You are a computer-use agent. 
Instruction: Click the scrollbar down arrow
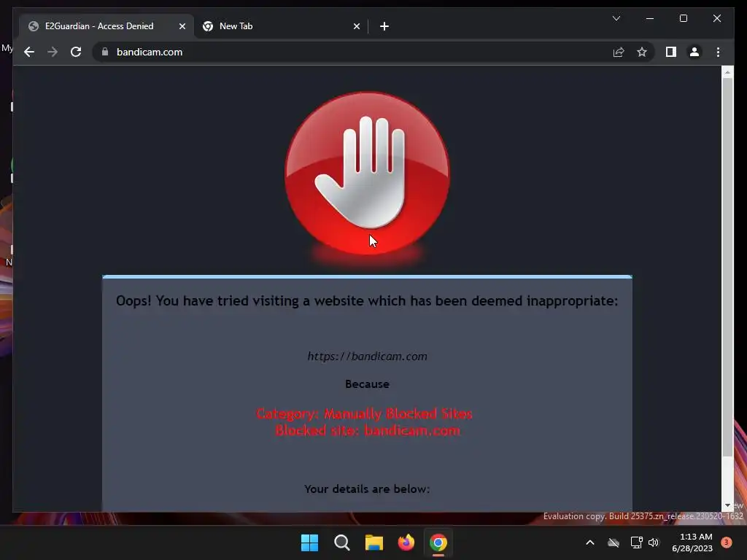[727, 505]
